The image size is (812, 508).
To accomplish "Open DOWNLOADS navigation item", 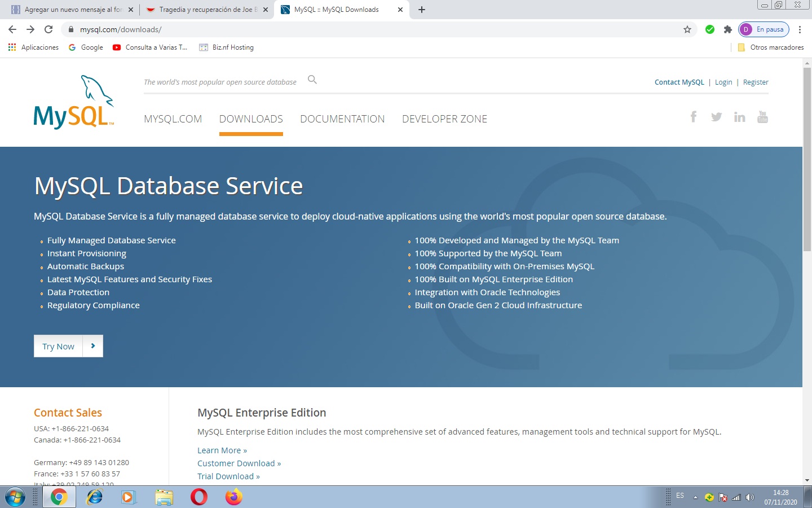I will (x=251, y=119).
